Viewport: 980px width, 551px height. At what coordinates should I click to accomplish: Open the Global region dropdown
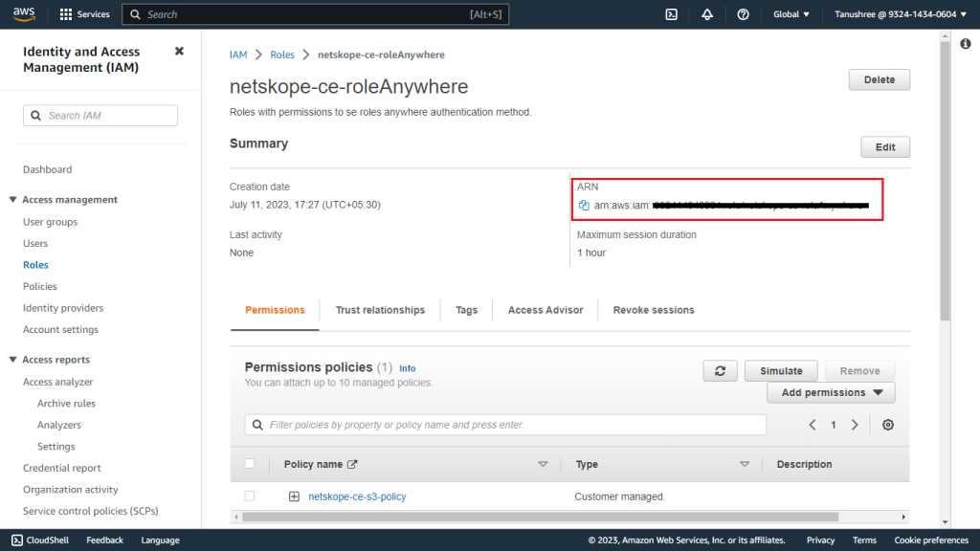point(791,14)
